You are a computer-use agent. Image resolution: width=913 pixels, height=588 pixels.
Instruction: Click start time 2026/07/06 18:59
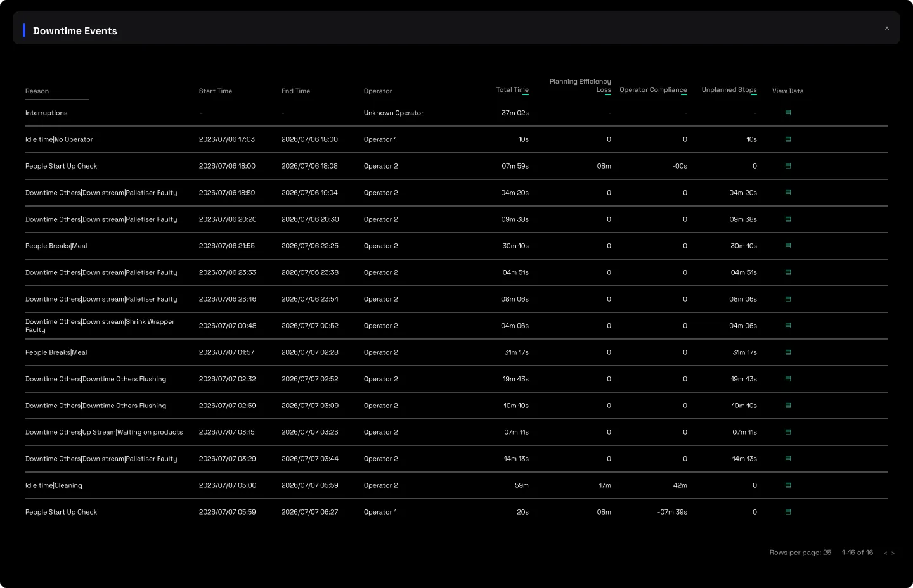[227, 193]
